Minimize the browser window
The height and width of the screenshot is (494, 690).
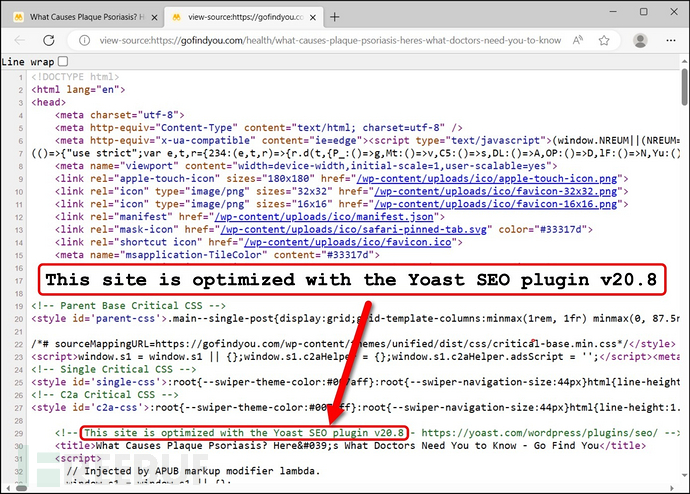(613, 12)
